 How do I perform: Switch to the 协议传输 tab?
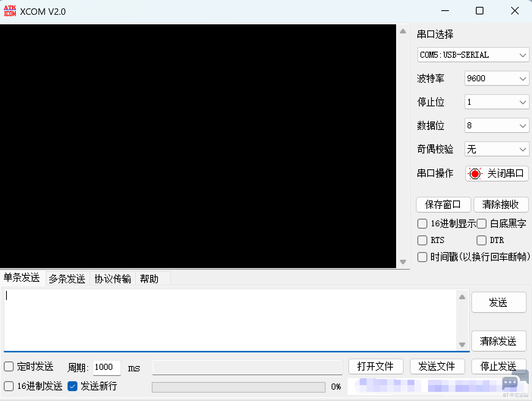112,278
